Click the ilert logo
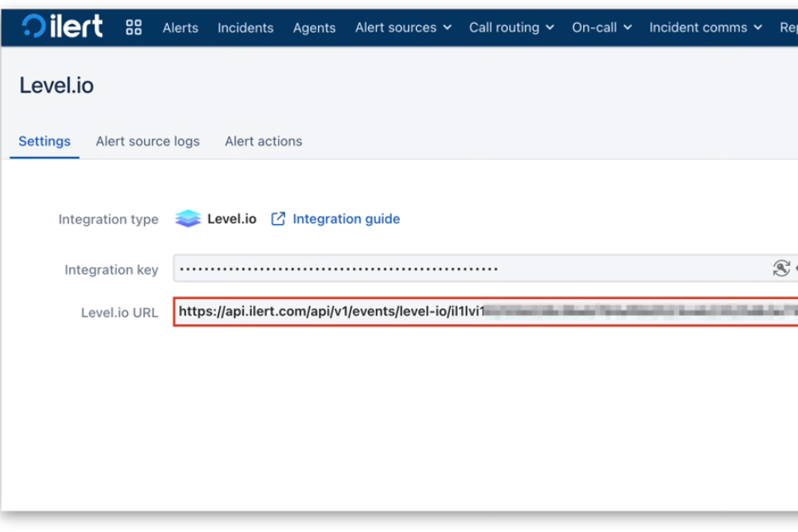Image resolution: width=798 pixels, height=532 pixels. pyautogui.click(x=62, y=26)
